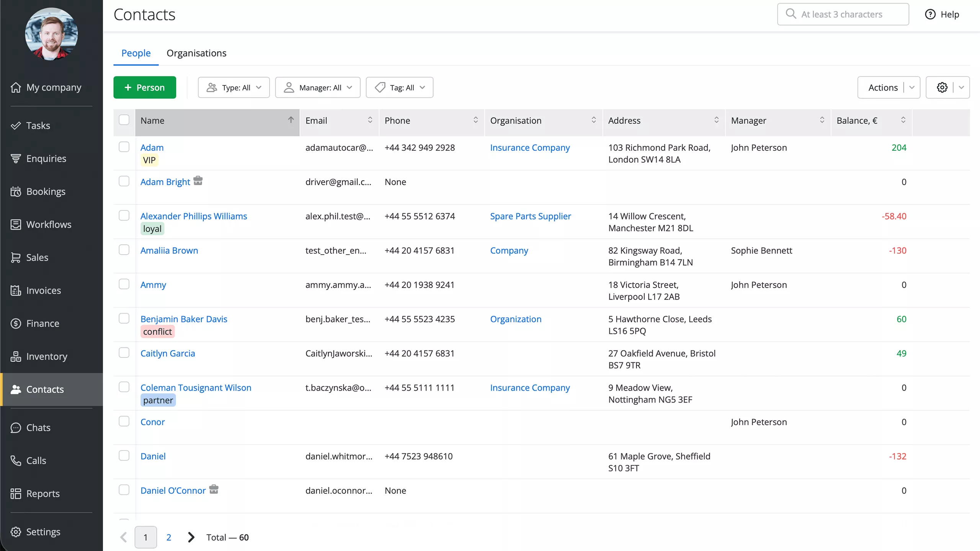Screen dimensions: 980x551
Task: Open the Manager: All filter dropdown
Action: [317, 88]
